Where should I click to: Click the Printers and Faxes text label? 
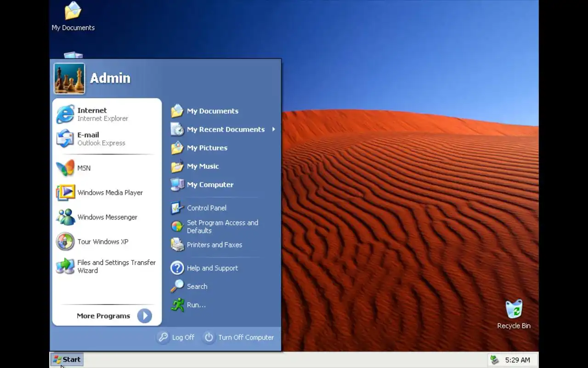(x=215, y=245)
